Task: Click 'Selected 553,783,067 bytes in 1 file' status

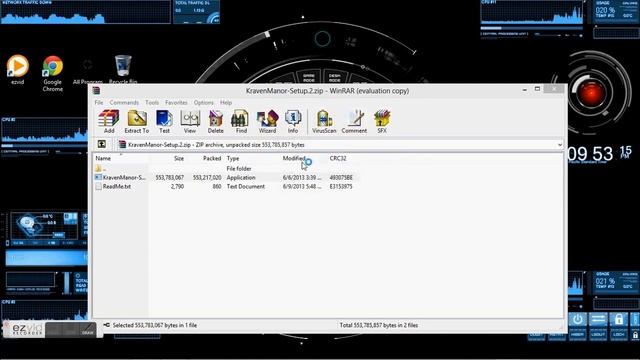Action: [x=155, y=325]
